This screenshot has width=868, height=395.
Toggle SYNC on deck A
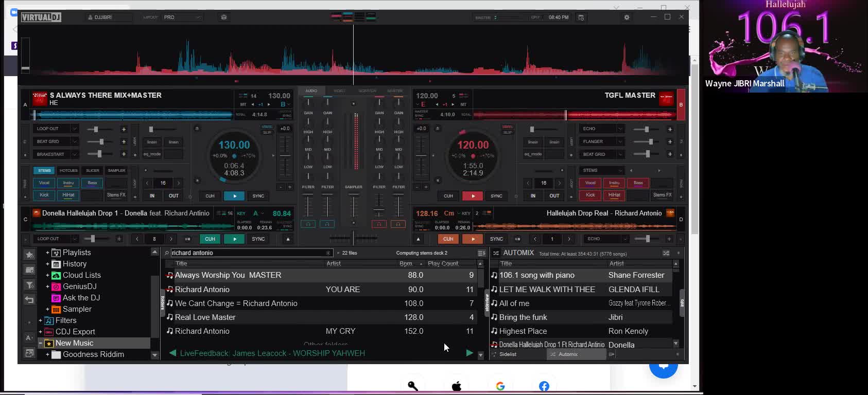[258, 196]
